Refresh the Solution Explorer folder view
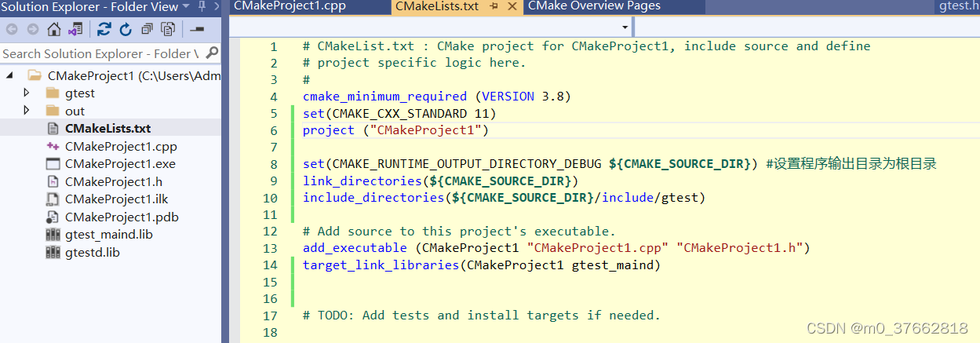 point(126,30)
